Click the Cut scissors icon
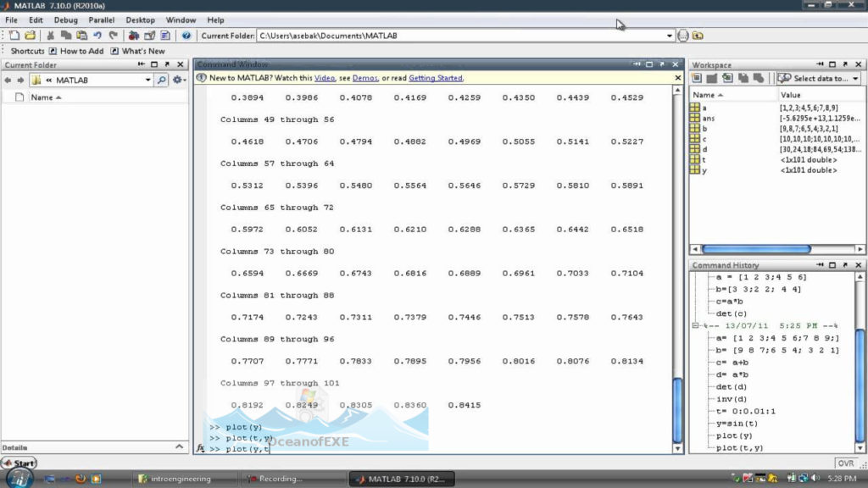The height and width of the screenshot is (488, 868). click(51, 36)
